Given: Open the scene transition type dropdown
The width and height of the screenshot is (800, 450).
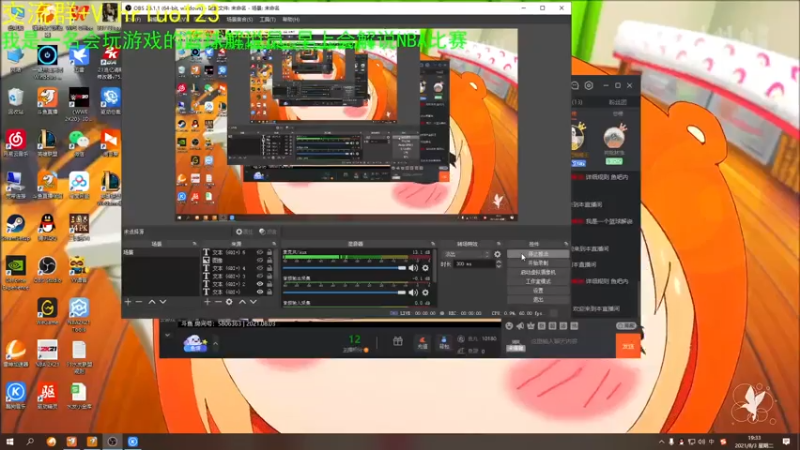Looking at the screenshot, I should pos(467,254).
